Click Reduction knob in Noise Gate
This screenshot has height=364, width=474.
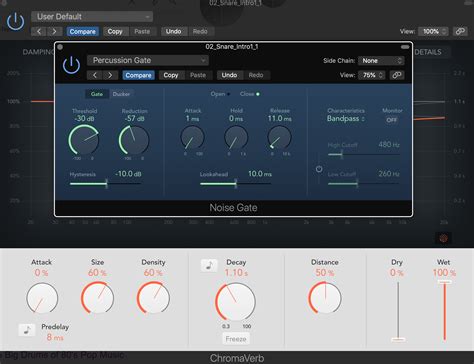point(134,140)
